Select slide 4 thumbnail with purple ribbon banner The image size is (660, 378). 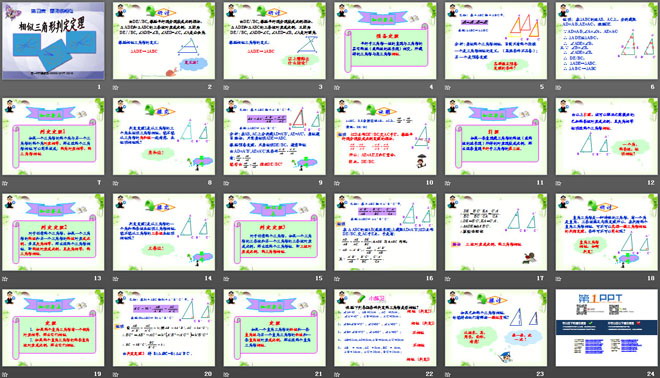pos(385,41)
